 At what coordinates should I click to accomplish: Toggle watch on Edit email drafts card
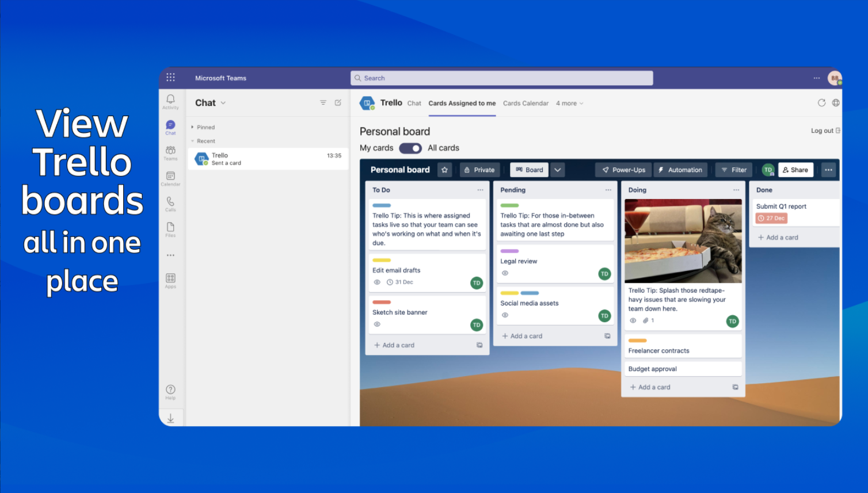(x=377, y=282)
